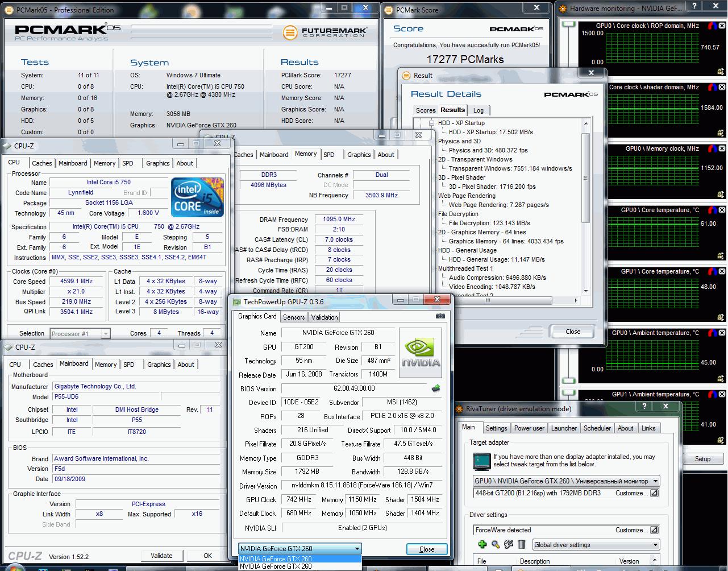Close the shader domain graph
Screen dimensions: 728x571
(x=722, y=88)
